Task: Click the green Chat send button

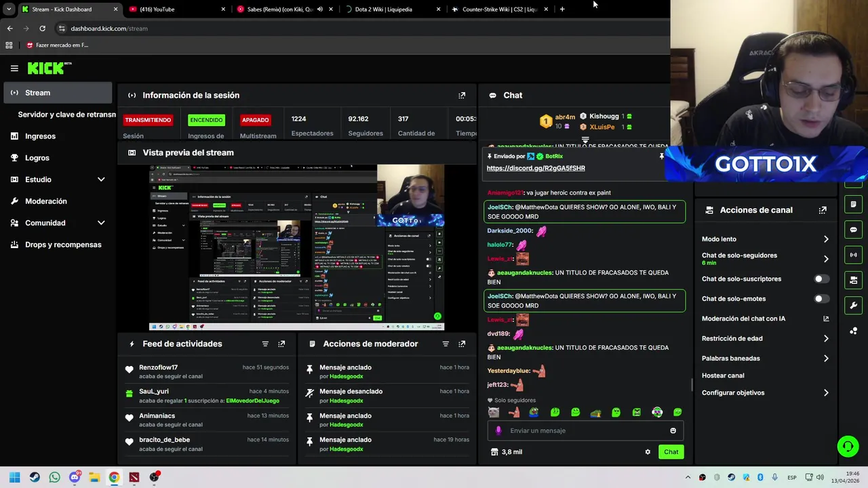Action: coord(671,452)
